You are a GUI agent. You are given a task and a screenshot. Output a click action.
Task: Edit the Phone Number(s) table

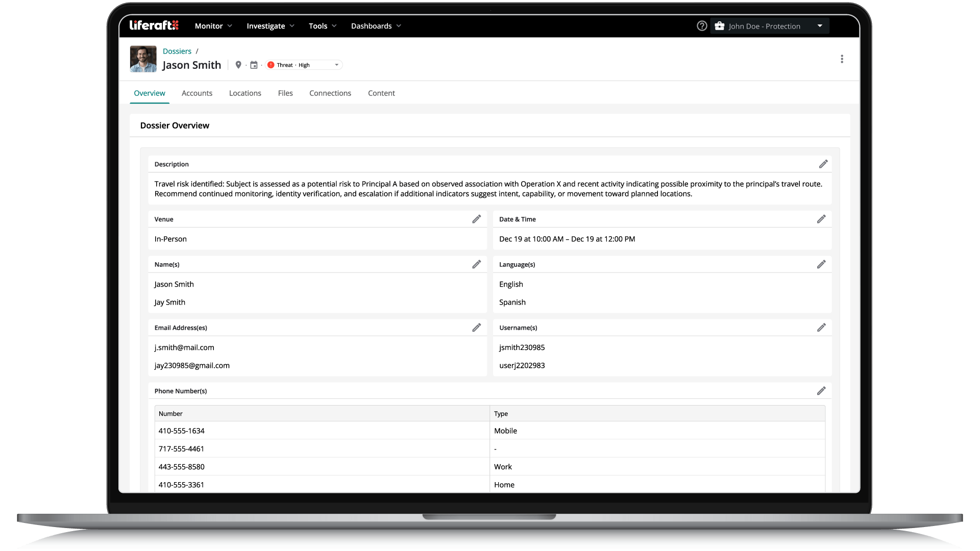tap(821, 391)
